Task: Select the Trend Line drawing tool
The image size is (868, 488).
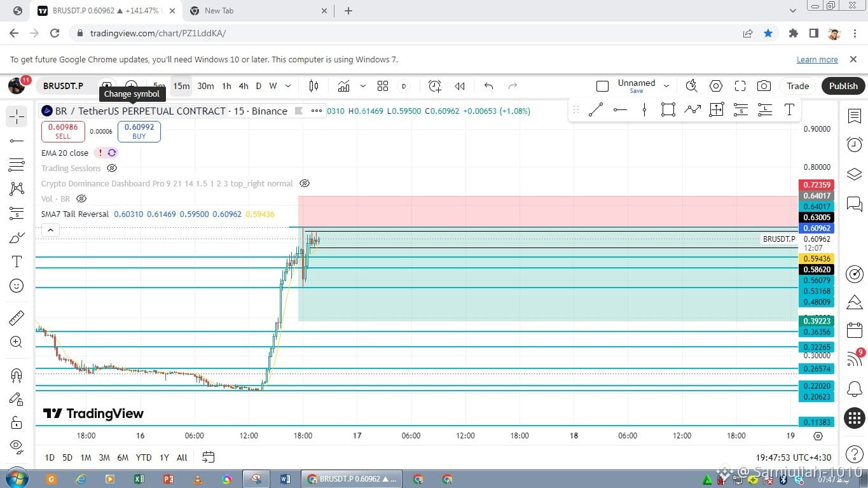Action: click(x=596, y=110)
